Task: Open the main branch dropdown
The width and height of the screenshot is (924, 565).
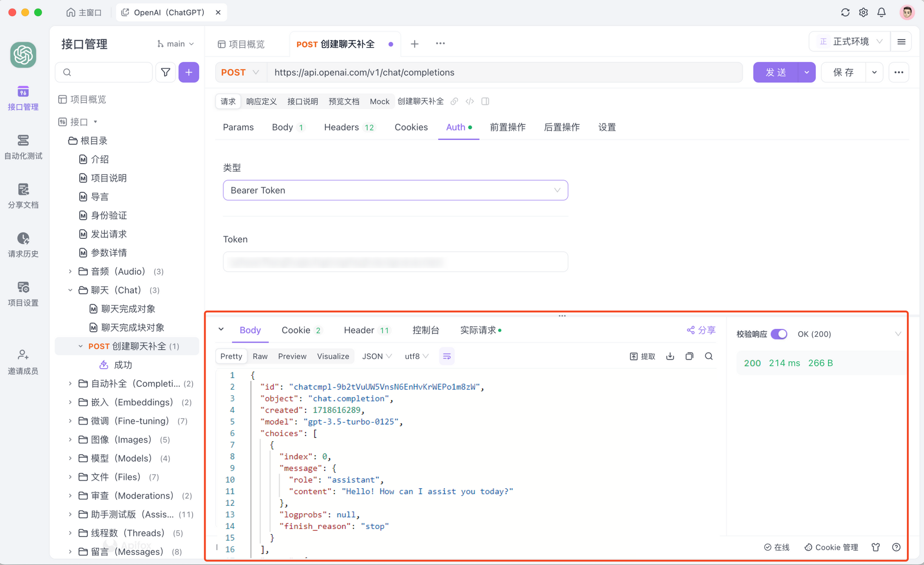Action: point(176,43)
